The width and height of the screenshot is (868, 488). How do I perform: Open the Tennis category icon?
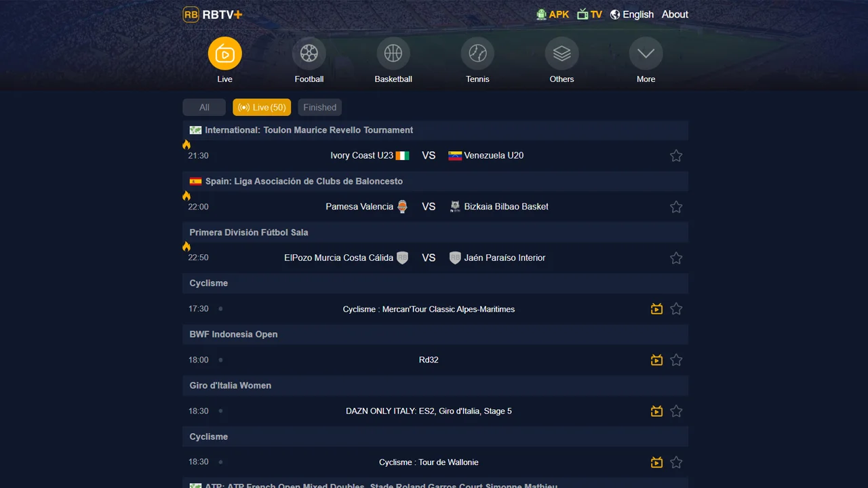tap(477, 54)
